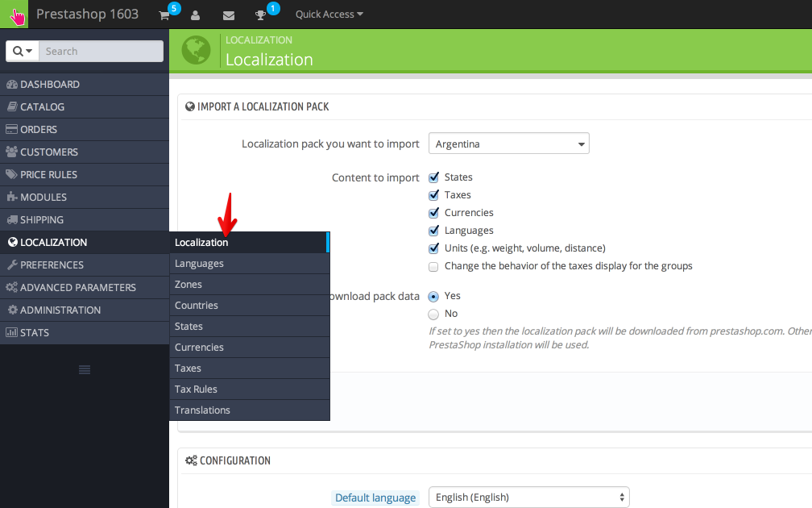Open the Argentina localization pack dropdown
The image size is (812, 508).
[x=508, y=144]
